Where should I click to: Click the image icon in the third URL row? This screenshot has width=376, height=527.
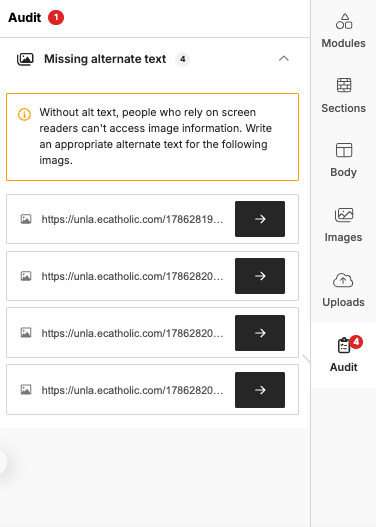tap(26, 333)
